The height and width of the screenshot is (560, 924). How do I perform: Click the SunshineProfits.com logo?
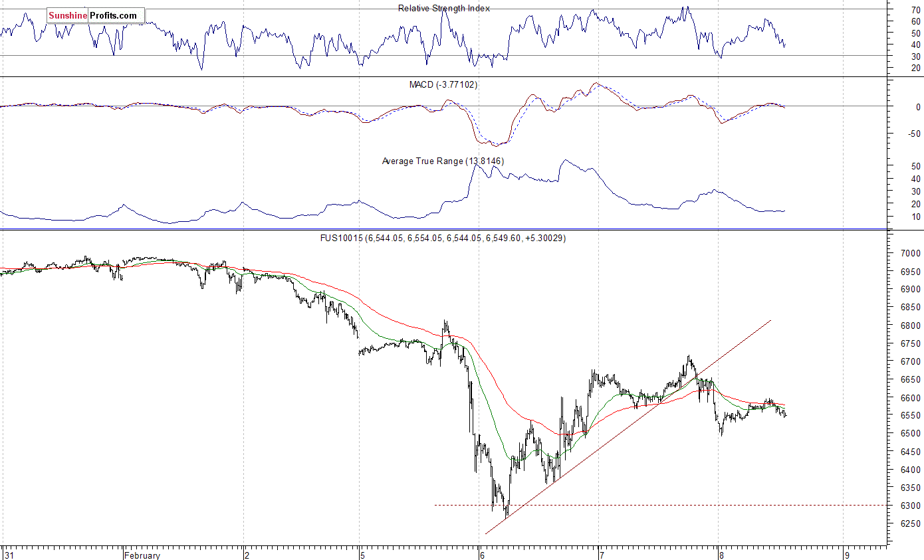click(96, 15)
